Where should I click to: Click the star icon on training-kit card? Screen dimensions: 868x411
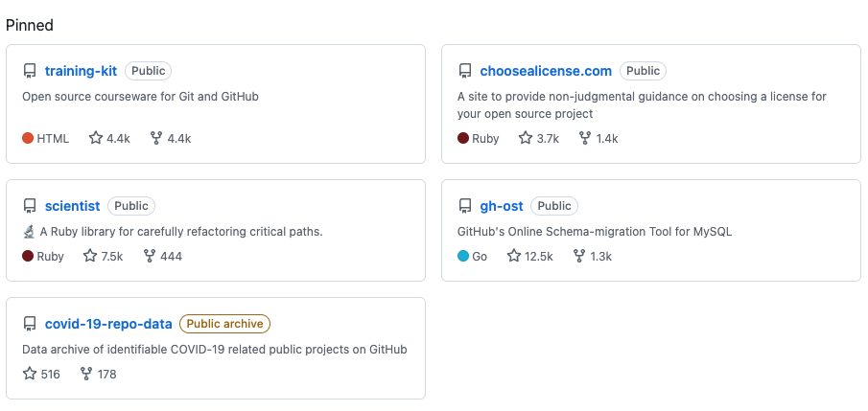pos(96,138)
